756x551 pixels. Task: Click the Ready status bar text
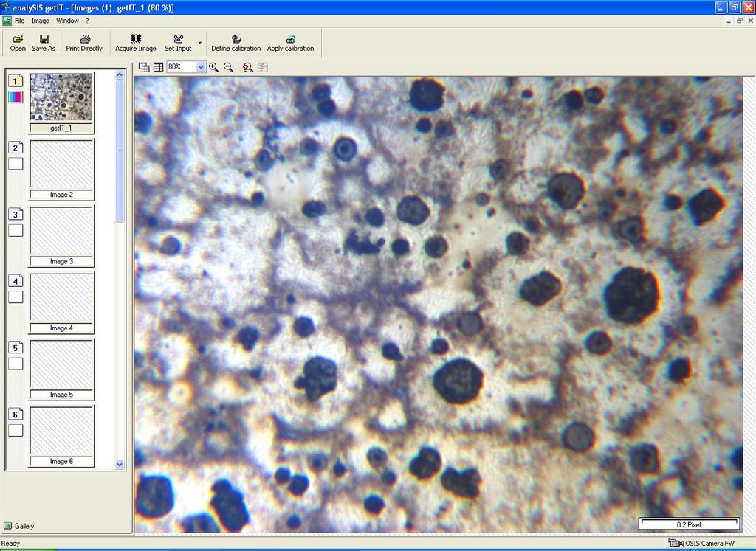click(10, 544)
